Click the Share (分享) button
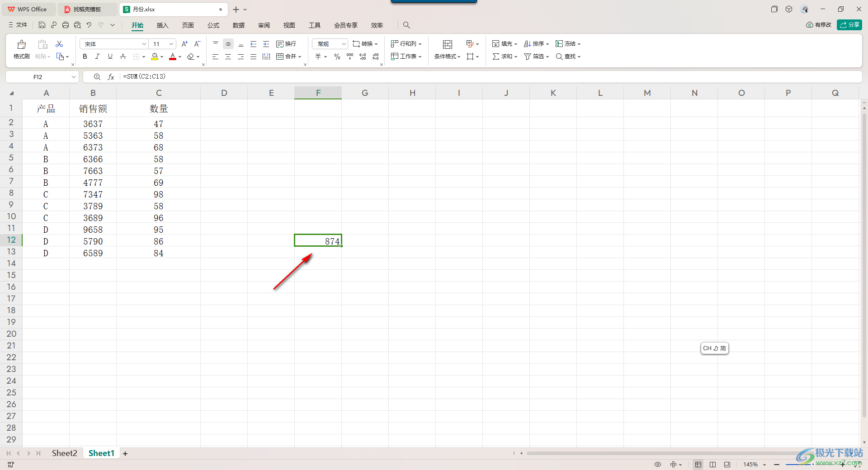 (x=849, y=25)
